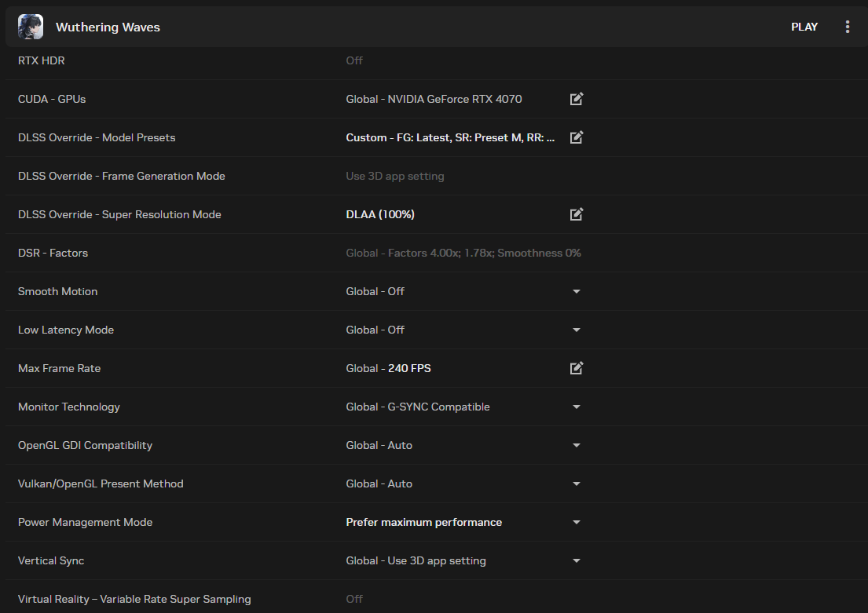This screenshot has width=868, height=613.
Task: Click the Low Latency Mode label
Action: pyautogui.click(x=65, y=330)
